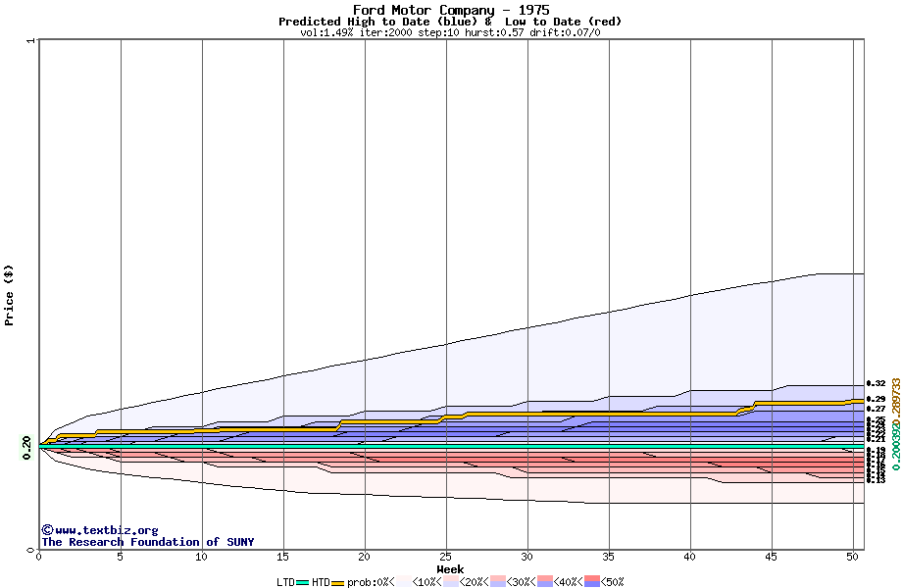This screenshot has width=902, height=588.
Task: Click 'The Research Foundation of SUNY' text
Action: point(148,542)
